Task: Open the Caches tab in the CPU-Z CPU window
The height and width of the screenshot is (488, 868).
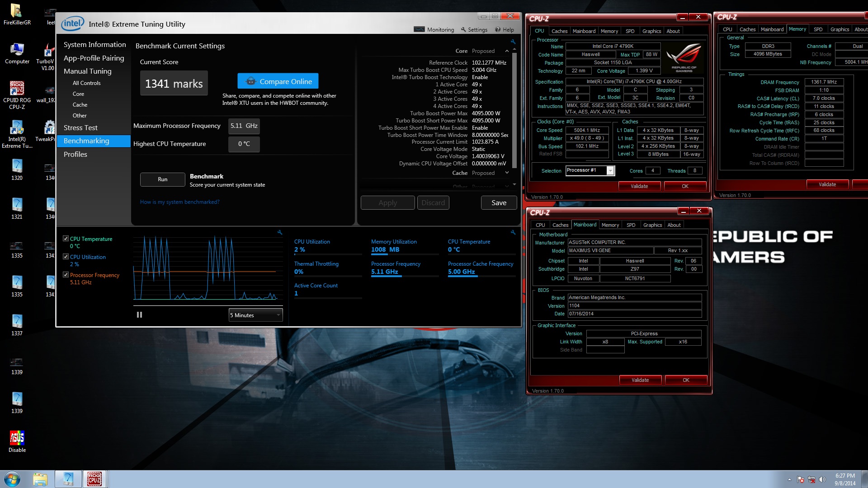Action: point(559,31)
